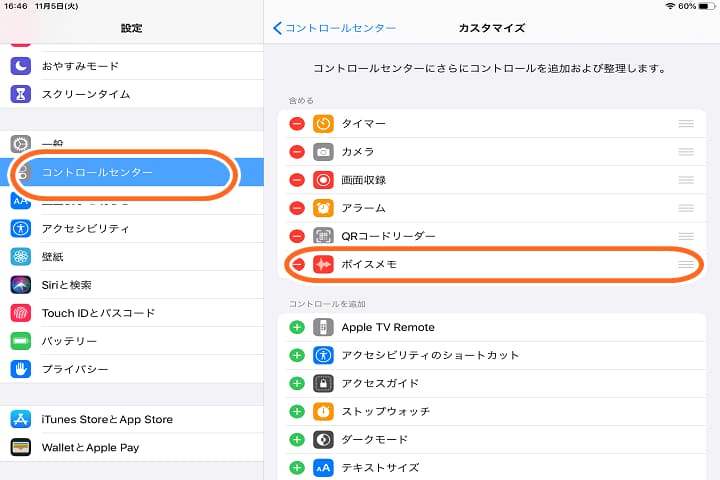This screenshot has width=720, height=480.
Task: Click the sidebar Accessibility icon
Action: tap(21, 228)
